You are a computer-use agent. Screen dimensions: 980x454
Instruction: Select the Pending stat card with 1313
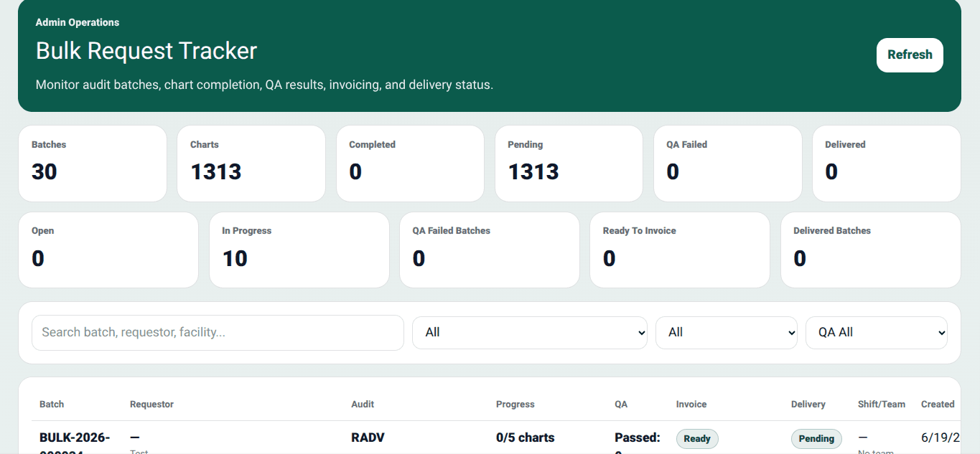569,164
